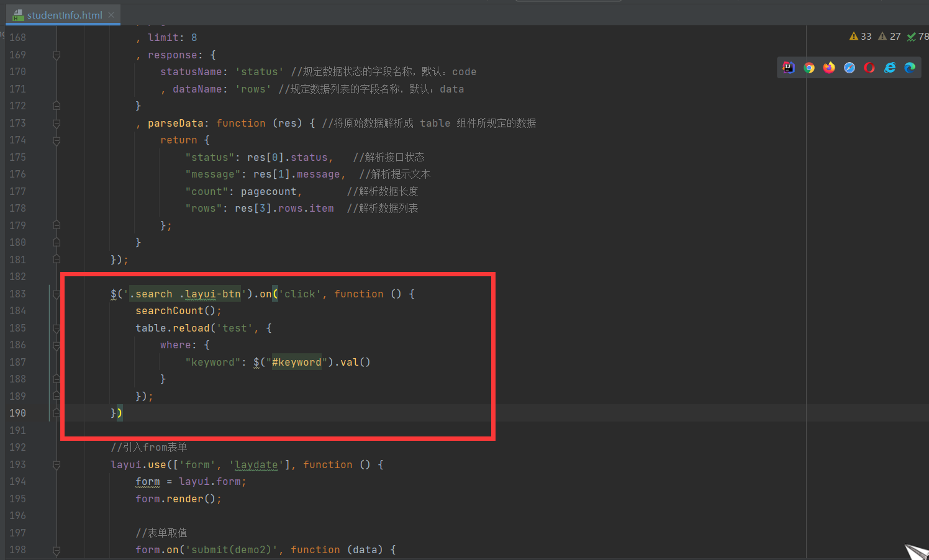Click the fold end marker at line 188
The width and height of the screenshot is (929, 560).
click(57, 379)
